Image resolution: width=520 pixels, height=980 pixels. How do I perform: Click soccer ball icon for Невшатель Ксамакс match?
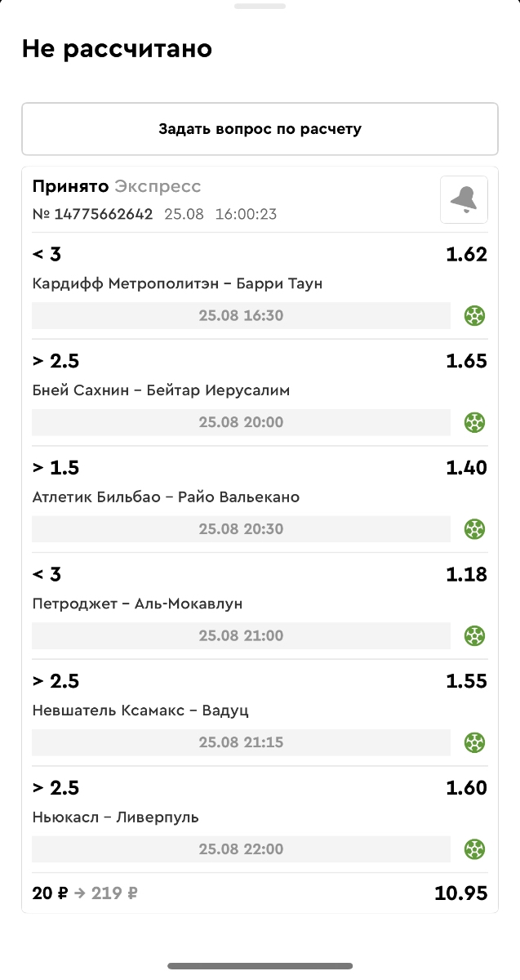(x=475, y=742)
